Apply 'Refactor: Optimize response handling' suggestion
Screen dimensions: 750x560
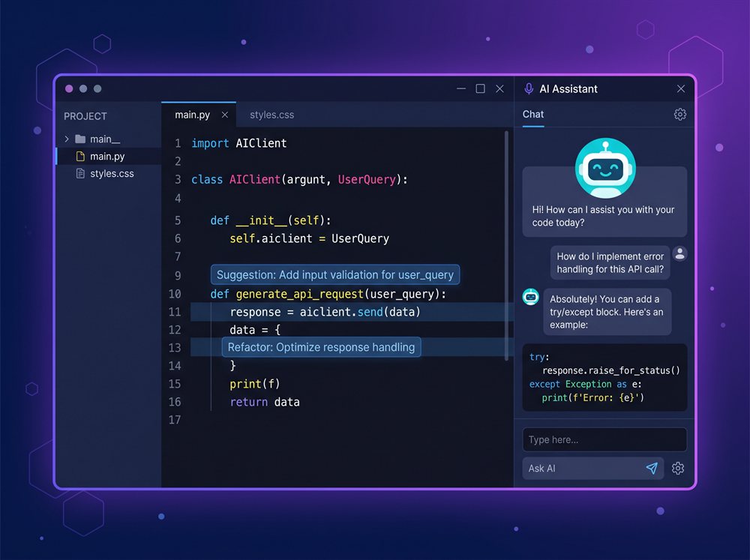321,347
